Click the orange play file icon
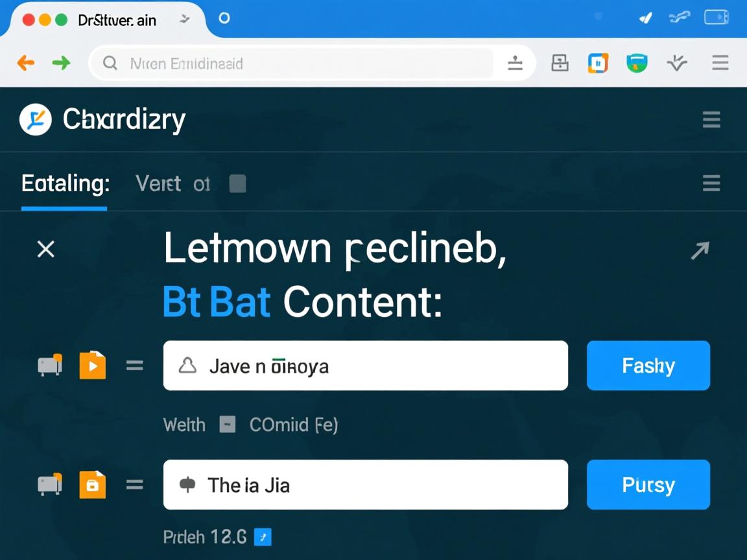This screenshot has height=560, width=747. pos(92,366)
